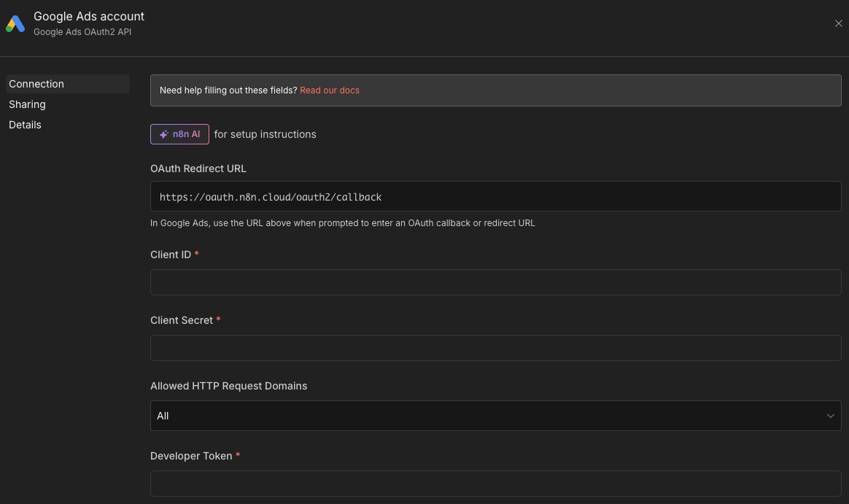Viewport: 849px width, 504px height.
Task: Click 'Need help filling out these fields?' text
Action: coord(228,90)
